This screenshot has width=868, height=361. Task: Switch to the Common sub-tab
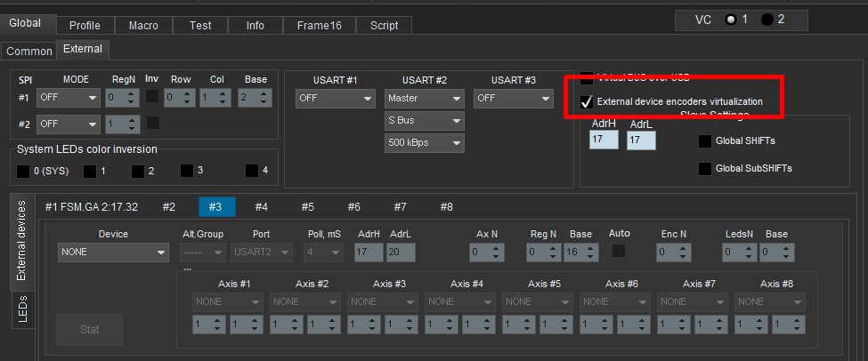point(29,52)
